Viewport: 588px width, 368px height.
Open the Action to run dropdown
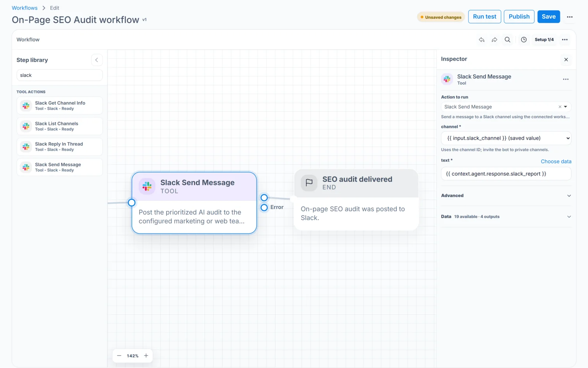click(566, 107)
